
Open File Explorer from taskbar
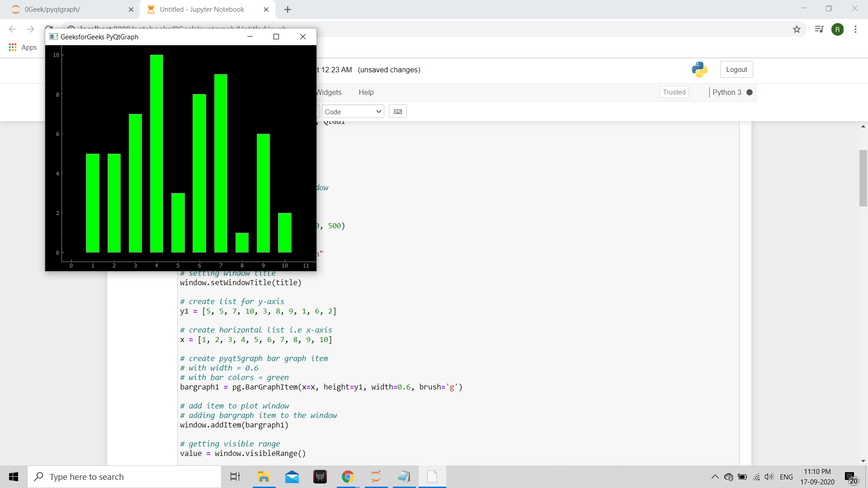(264, 477)
